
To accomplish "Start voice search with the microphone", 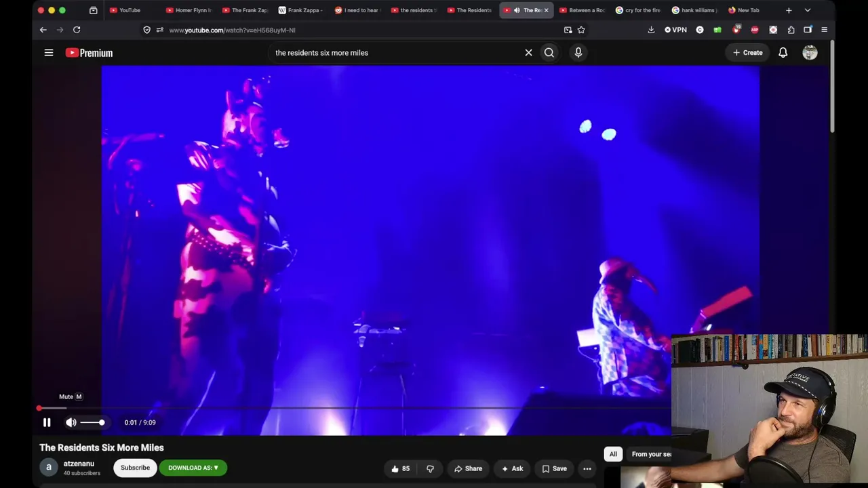I will 578,52.
